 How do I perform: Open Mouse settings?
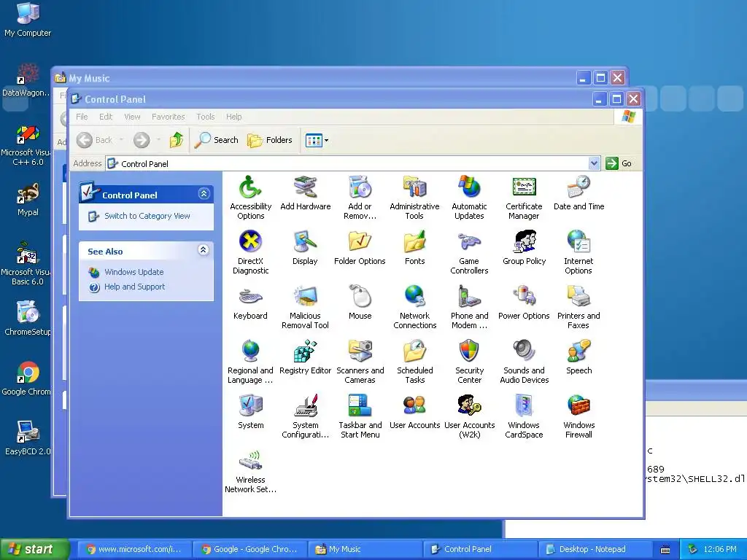(x=360, y=303)
